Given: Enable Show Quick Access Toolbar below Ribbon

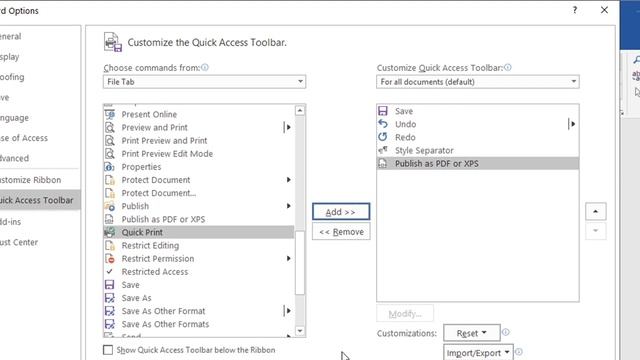Looking at the screenshot, I should tap(108, 350).
